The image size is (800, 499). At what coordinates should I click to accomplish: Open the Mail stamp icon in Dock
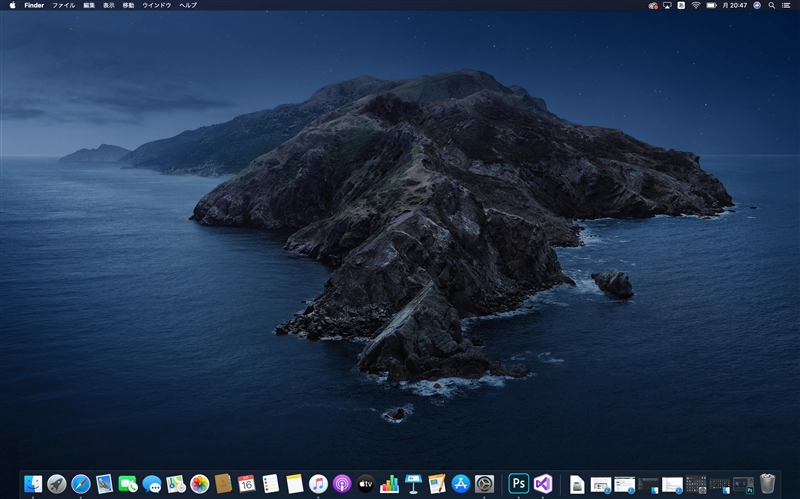(104, 484)
